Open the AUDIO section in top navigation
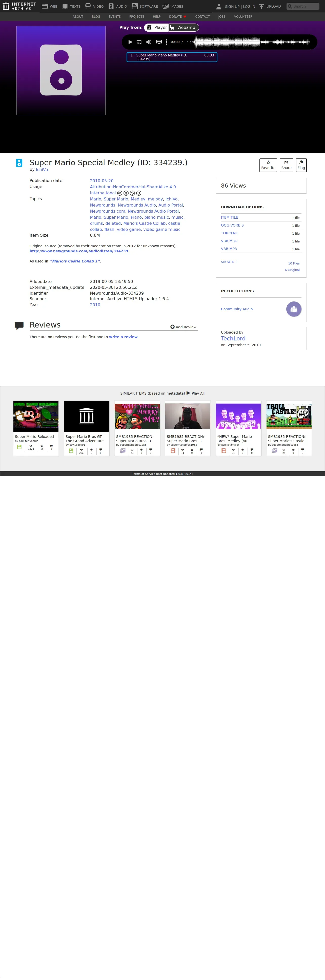Viewport: 325px width, 980px height. pyautogui.click(x=118, y=7)
